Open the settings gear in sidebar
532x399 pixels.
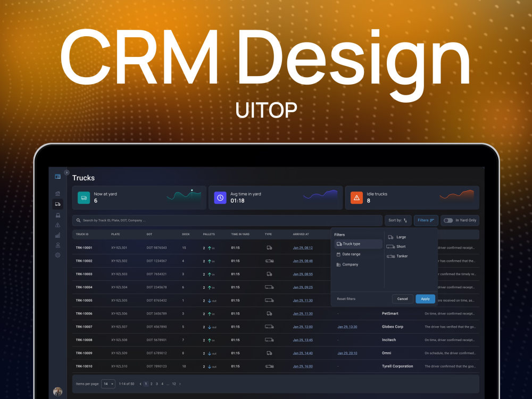[57, 255]
